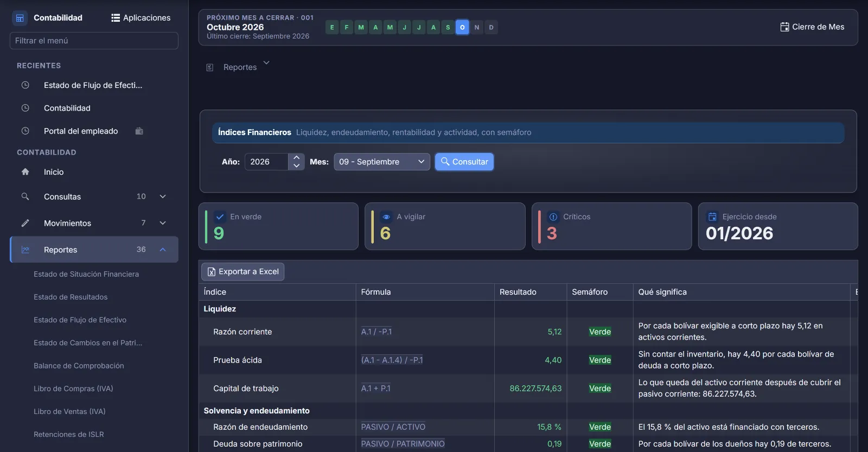The height and width of the screenshot is (452, 868).
Task: Open Cierre de Mes
Action: pyautogui.click(x=812, y=27)
